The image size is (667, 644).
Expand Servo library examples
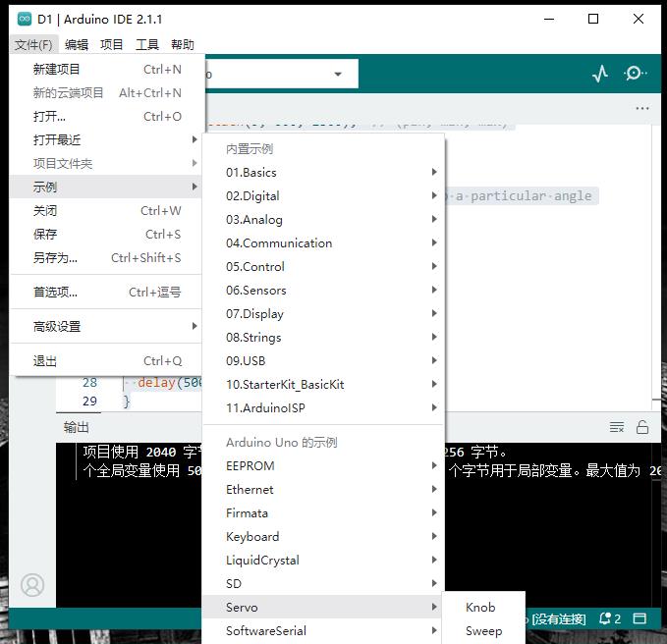pyautogui.click(x=323, y=607)
